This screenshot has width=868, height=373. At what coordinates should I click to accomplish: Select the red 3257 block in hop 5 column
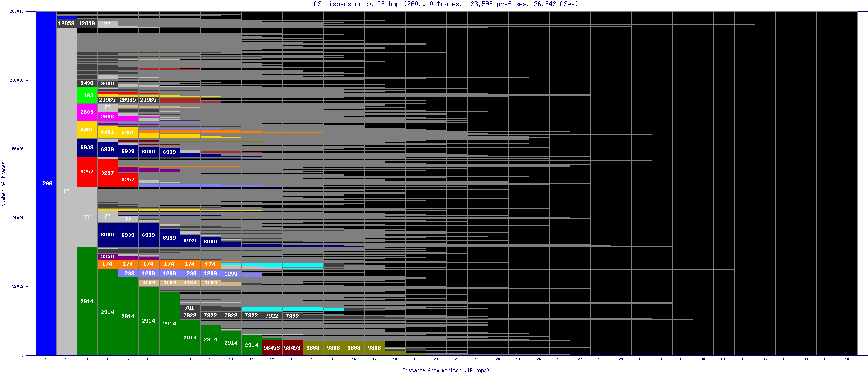(x=128, y=180)
